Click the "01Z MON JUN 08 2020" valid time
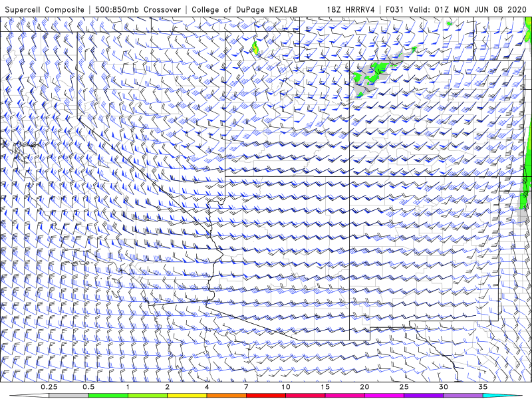 pos(481,9)
